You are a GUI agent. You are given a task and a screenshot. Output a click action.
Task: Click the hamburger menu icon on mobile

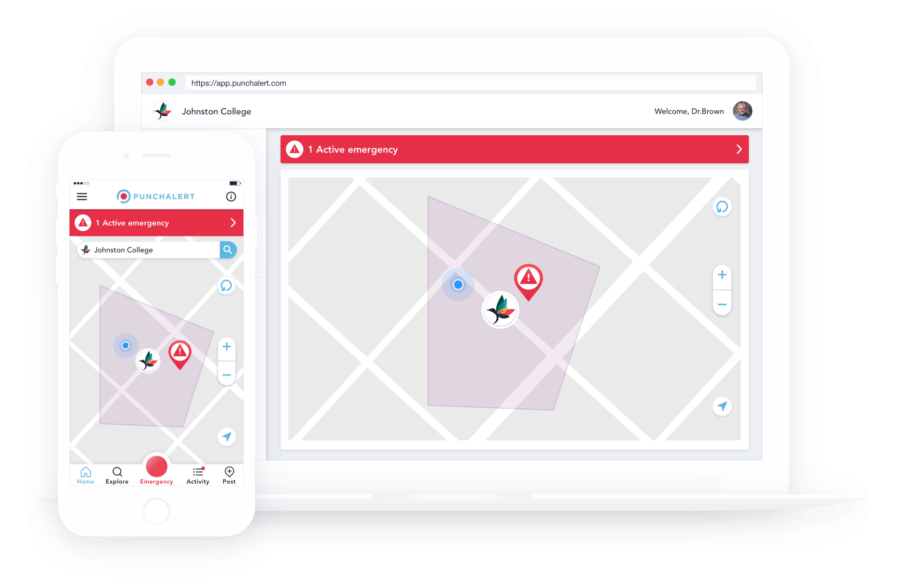82,197
